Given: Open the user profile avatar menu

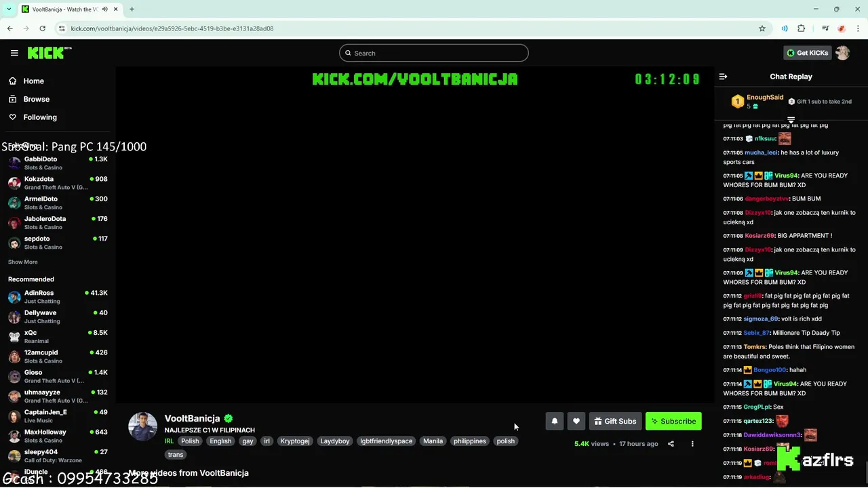Looking at the screenshot, I should (x=842, y=53).
